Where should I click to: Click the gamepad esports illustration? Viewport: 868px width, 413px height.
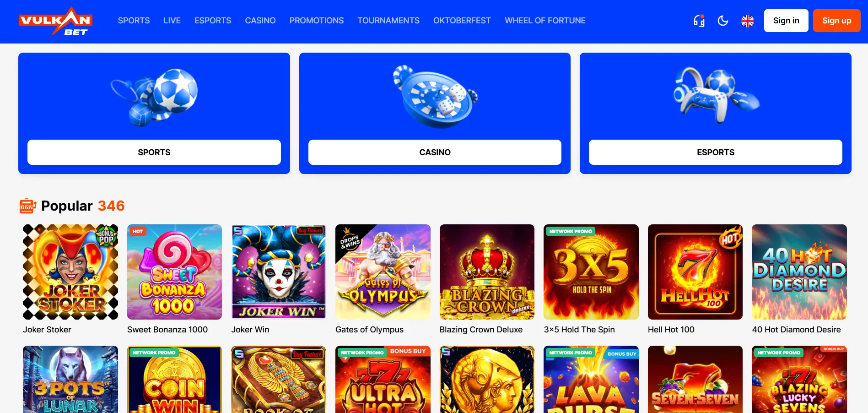click(x=715, y=95)
